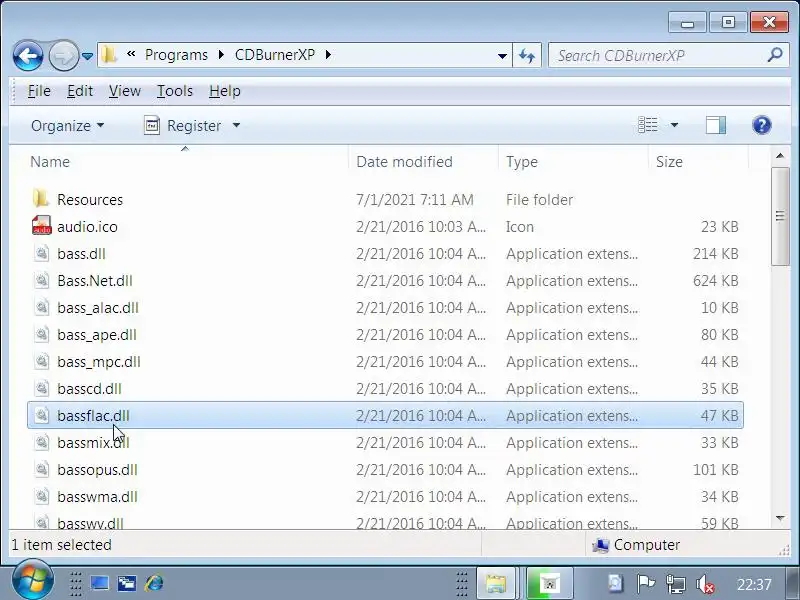This screenshot has width=800, height=600.
Task: Select the audio.ico file icon
Action: point(41,226)
